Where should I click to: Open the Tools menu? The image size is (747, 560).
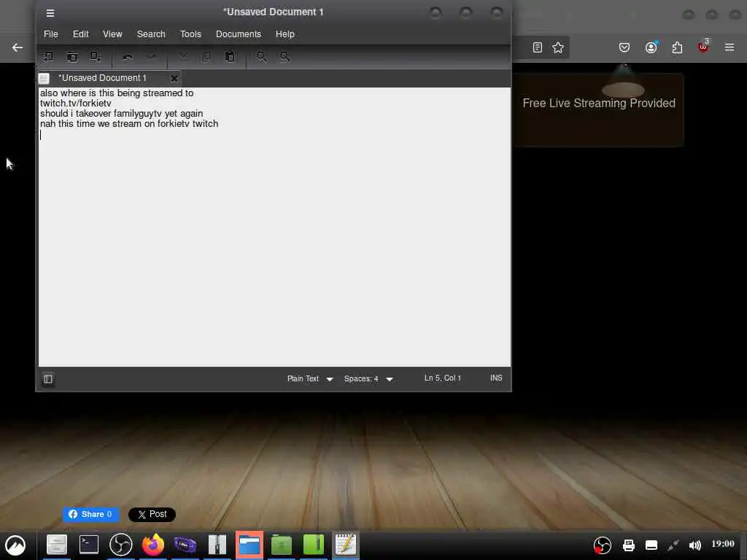190,34
